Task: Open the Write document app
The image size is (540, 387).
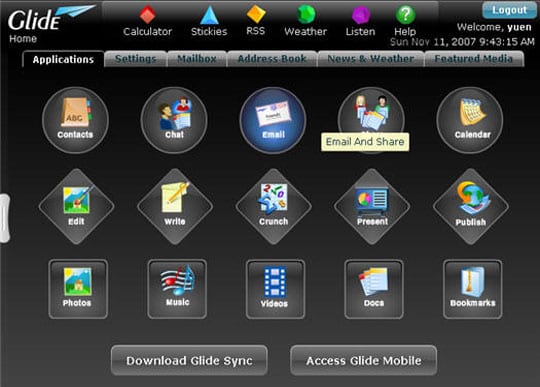Action: (x=175, y=207)
